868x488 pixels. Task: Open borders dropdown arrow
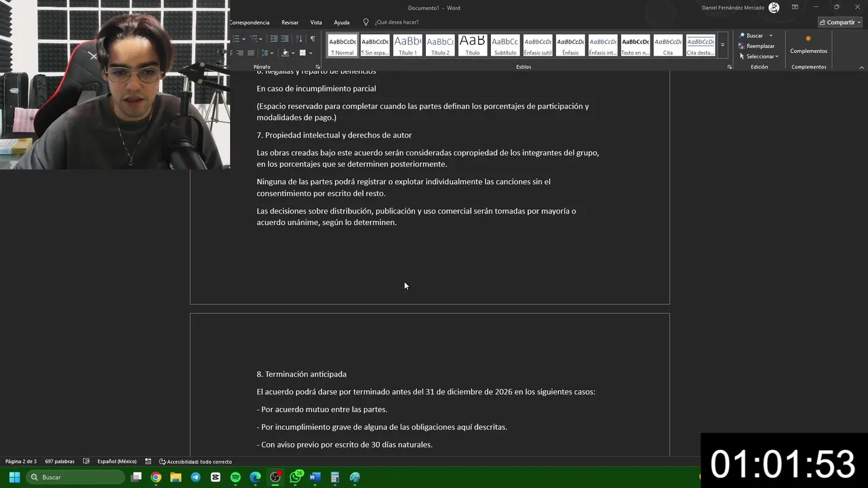coord(311,53)
